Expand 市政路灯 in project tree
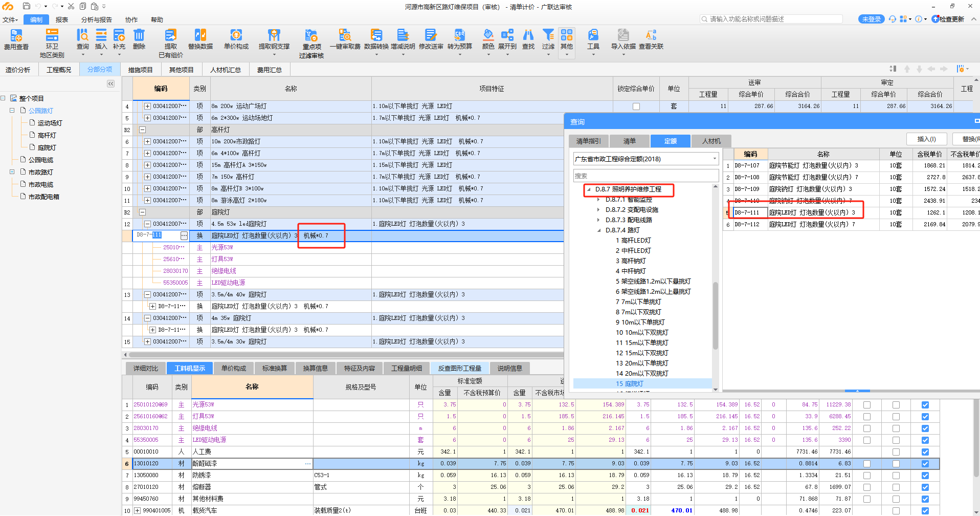 coord(12,172)
